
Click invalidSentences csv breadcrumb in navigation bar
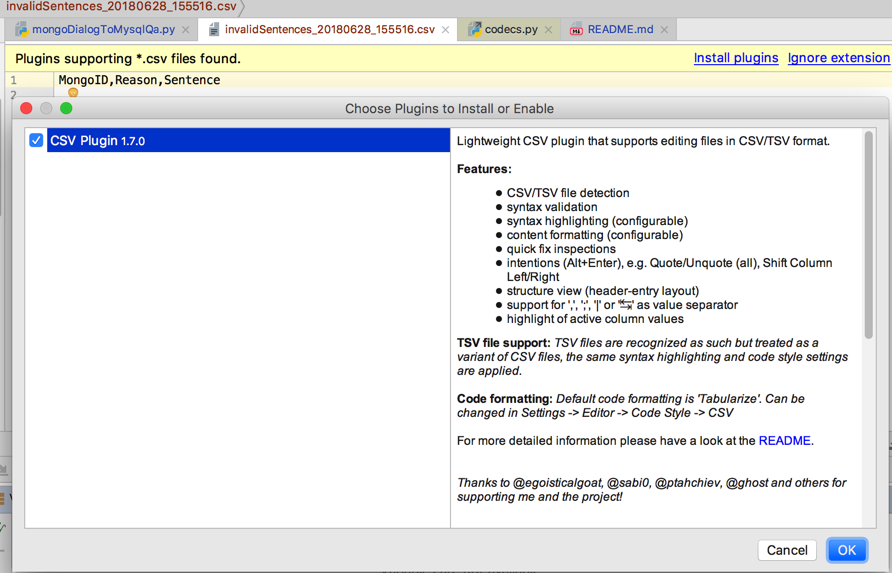(121, 7)
